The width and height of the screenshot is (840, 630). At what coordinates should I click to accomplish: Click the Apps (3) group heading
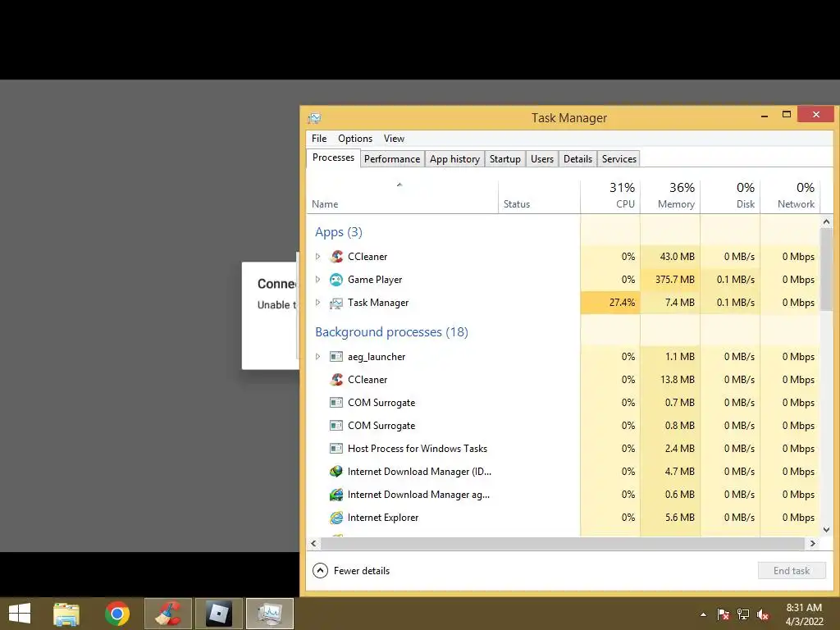tap(339, 232)
